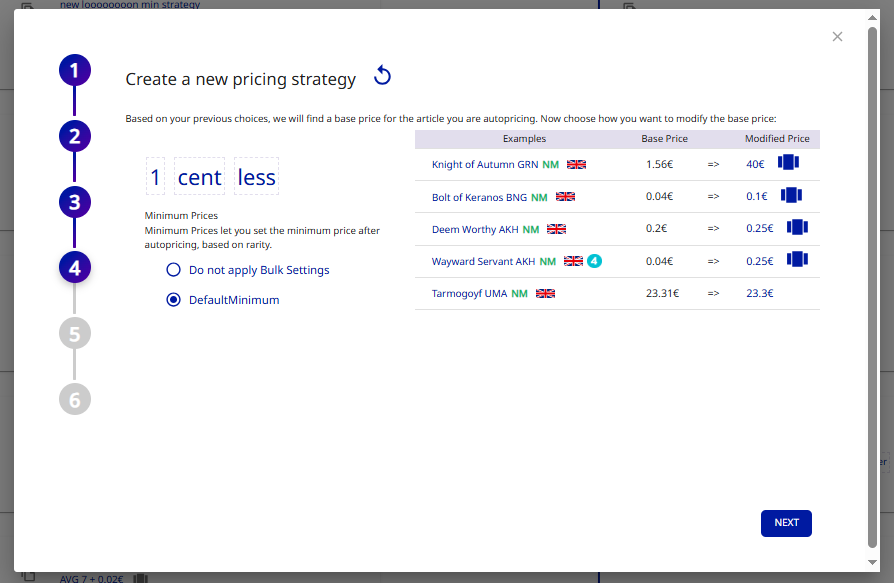The height and width of the screenshot is (583, 894).
Task: Edit the amount value '1' field
Action: (155, 177)
